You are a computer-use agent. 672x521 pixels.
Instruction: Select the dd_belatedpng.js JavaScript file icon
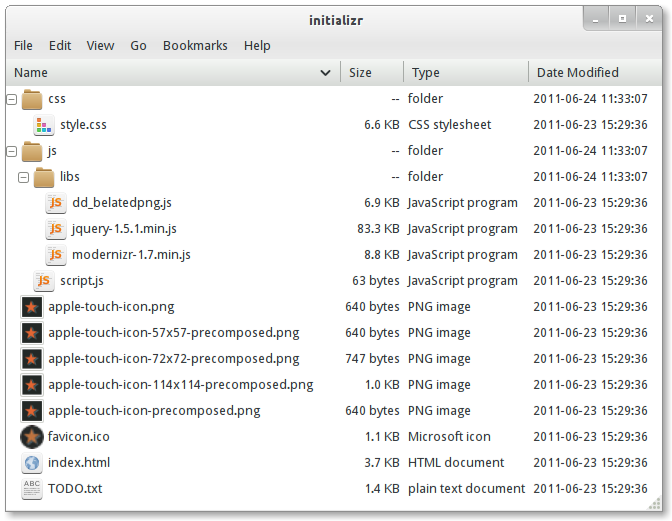click(56, 203)
